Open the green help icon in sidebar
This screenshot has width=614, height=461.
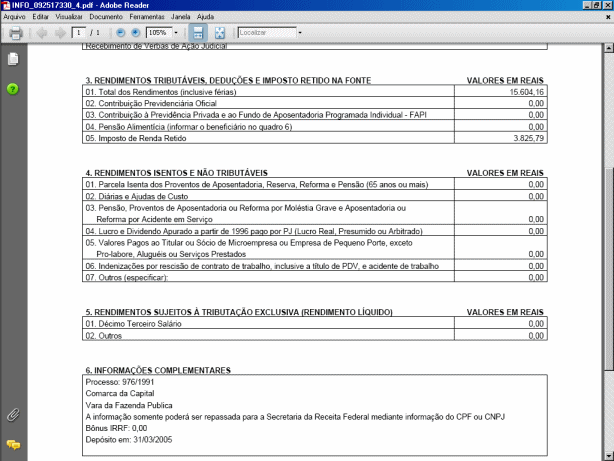click(x=13, y=89)
